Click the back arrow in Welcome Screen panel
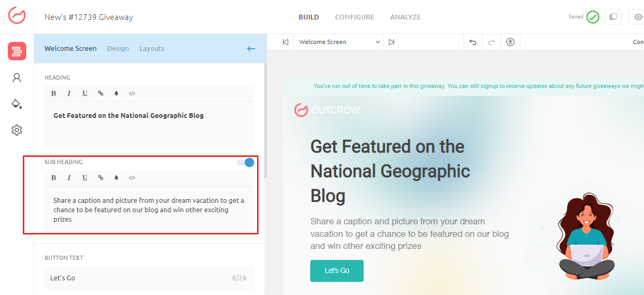 [251, 49]
